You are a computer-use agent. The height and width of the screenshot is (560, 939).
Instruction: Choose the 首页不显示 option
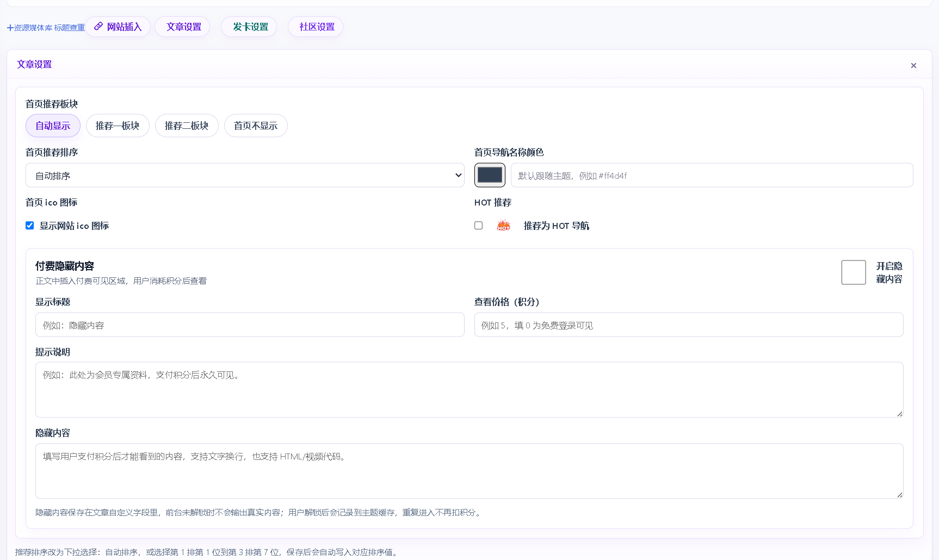pos(256,126)
